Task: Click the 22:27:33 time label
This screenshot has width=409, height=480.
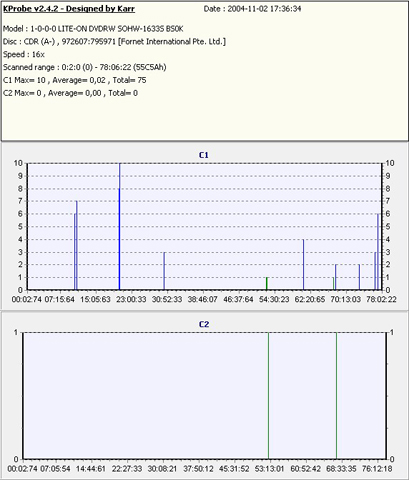Action: (x=127, y=469)
